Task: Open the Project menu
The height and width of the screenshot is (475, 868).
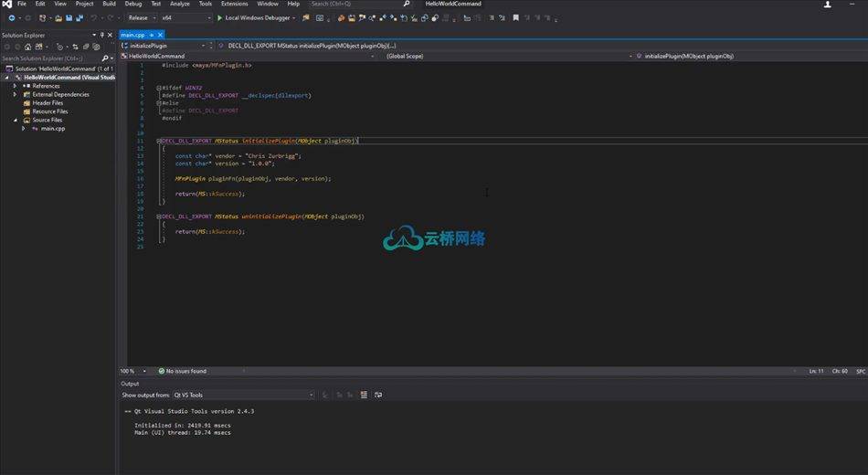Action: pos(84,4)
